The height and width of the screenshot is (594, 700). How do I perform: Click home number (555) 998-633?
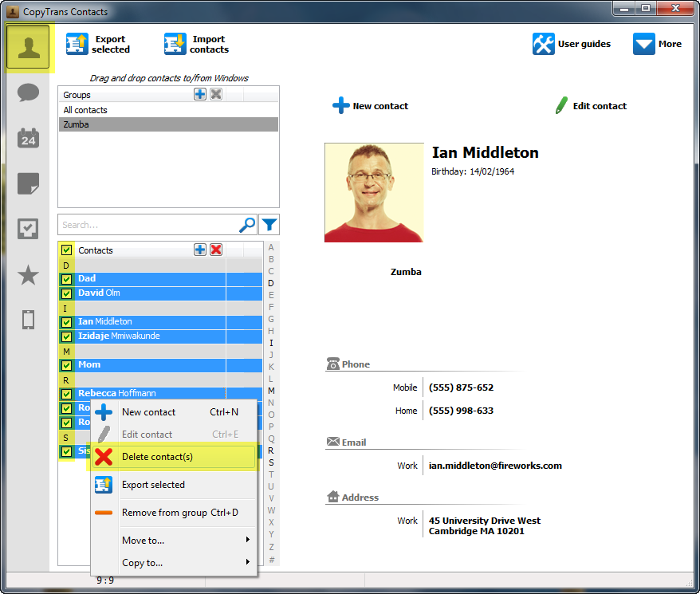461,411
